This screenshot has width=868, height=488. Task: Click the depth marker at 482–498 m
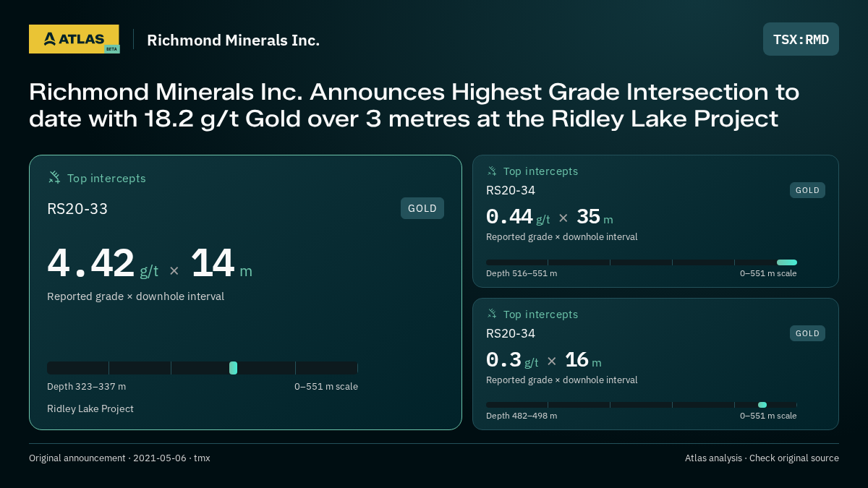(762, 405)
